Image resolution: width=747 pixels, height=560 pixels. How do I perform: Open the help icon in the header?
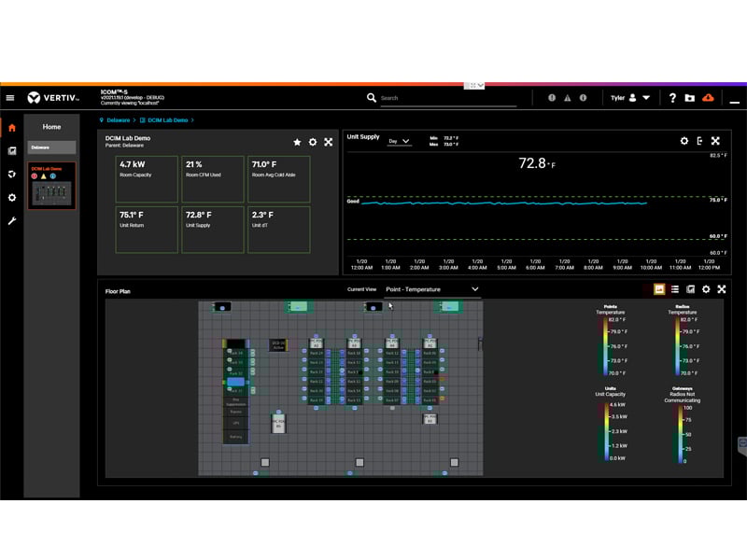coord(673,97)
